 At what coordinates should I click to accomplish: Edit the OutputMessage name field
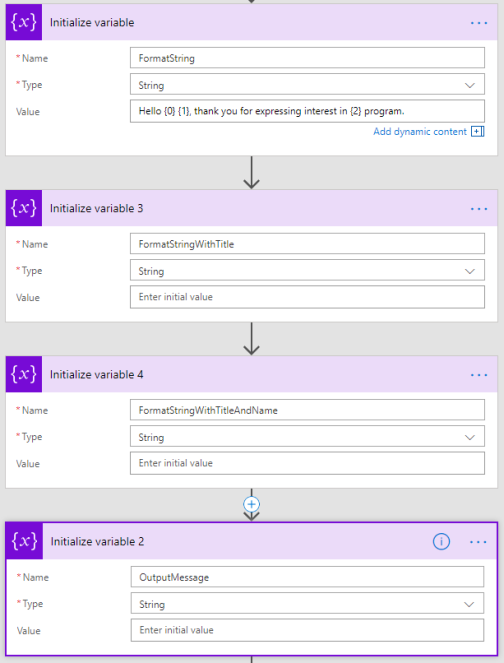(307, 577)
